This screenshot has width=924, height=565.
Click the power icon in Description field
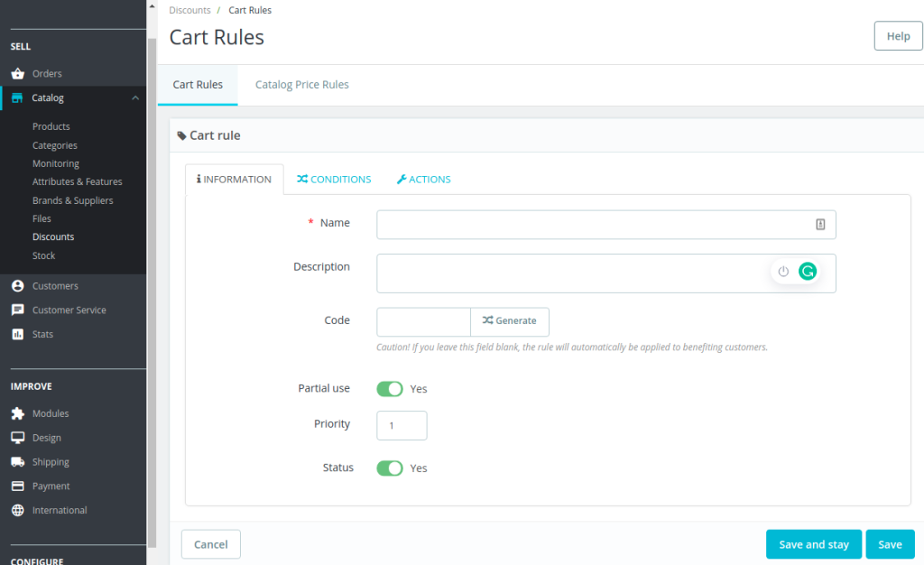click(783, 271)
